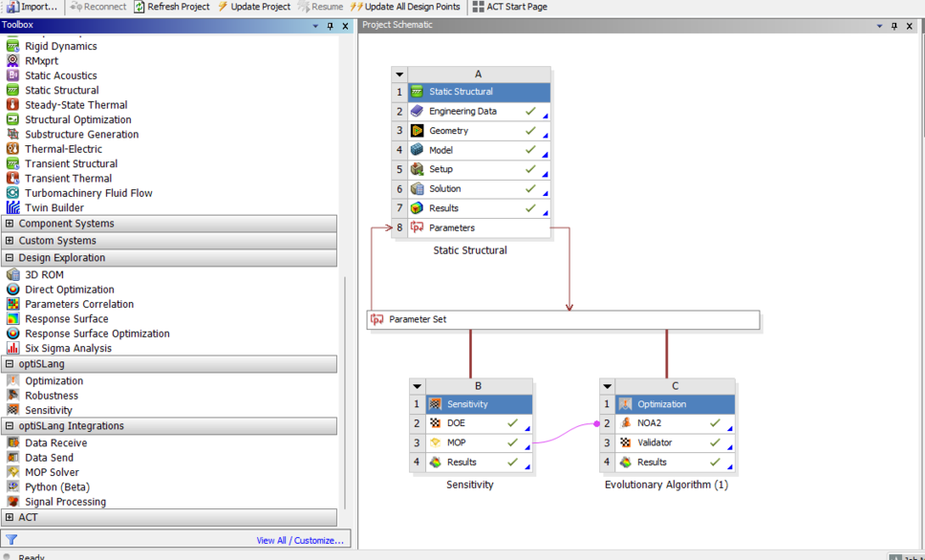Select the Direct Optimization icon
Image resolution: width=925 pixels, height=560 pixels.
(12, 290)
